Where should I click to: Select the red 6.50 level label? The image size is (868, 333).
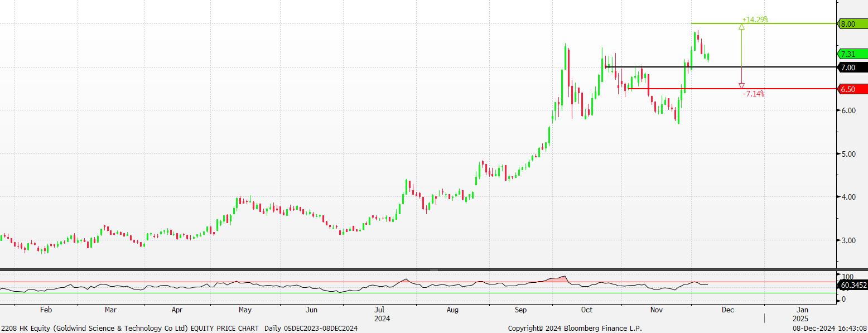853,89
